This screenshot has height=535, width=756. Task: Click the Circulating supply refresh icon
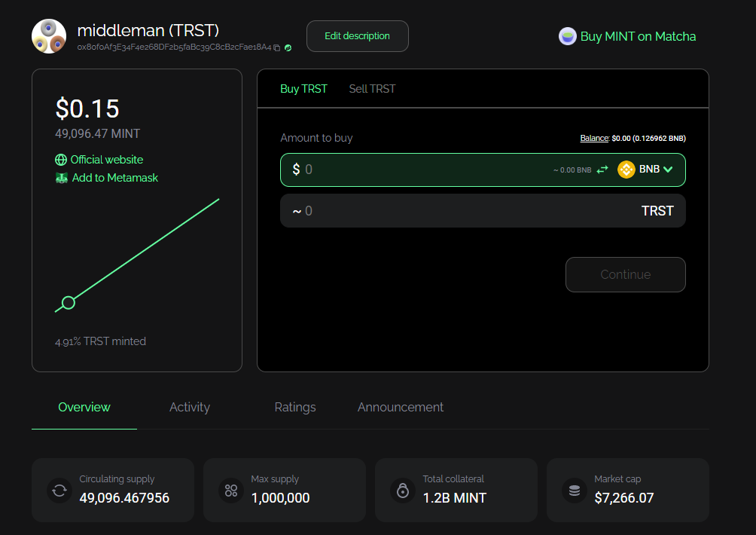[x=59, y=491]
